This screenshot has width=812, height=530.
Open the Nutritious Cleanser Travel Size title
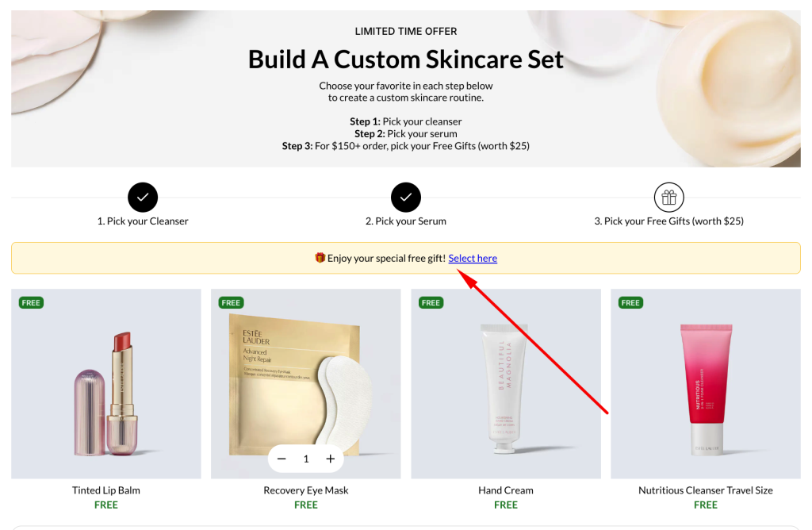705,490
